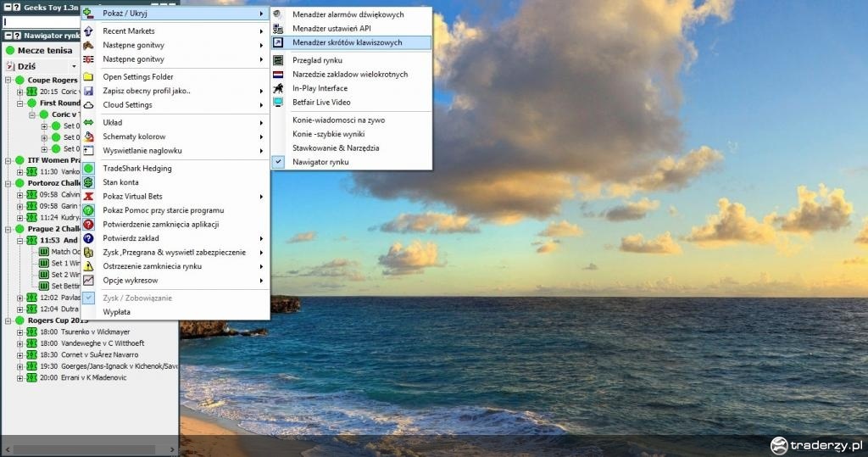
Task: Toggle Stawkowanie & Narzędzia panel
Action: click(352, 148)
